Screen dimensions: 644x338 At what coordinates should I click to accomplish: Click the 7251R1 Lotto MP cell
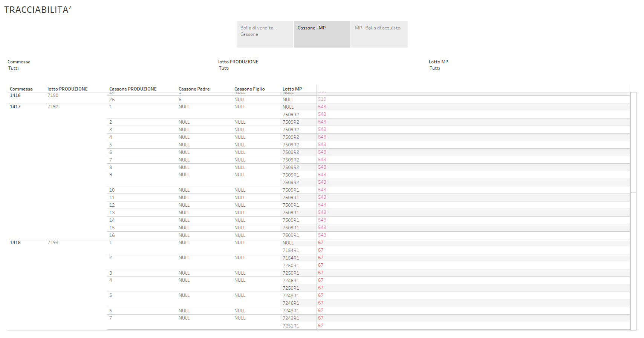coord(291,326)
